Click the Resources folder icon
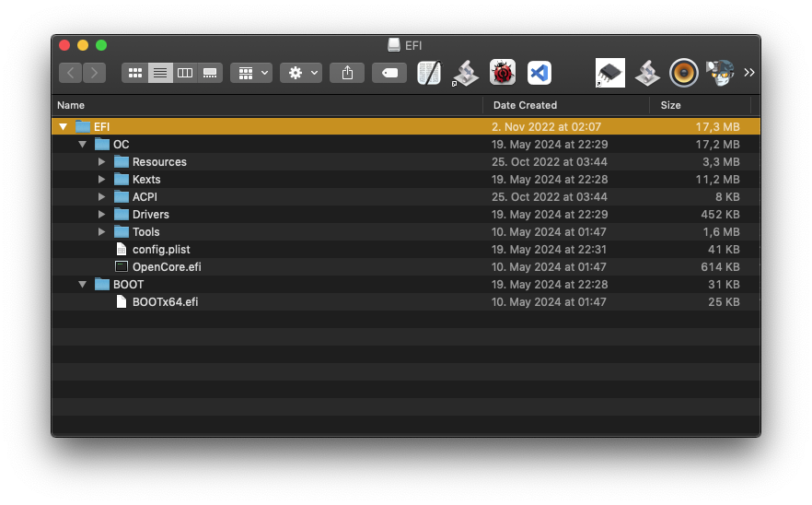 pos(122,162)
